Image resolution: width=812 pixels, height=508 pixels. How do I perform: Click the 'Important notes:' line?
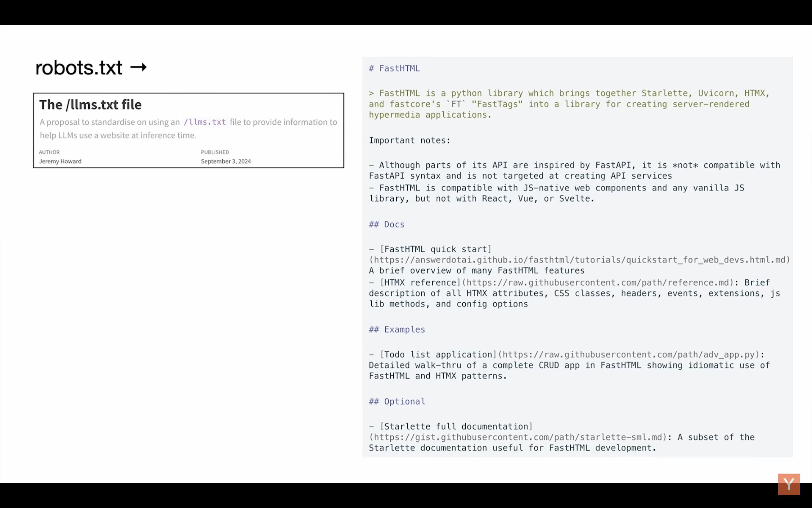[x=409, y=140]
